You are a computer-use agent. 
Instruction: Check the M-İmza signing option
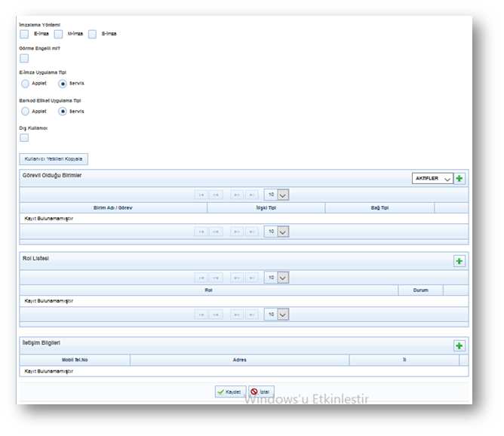[58, 34]
